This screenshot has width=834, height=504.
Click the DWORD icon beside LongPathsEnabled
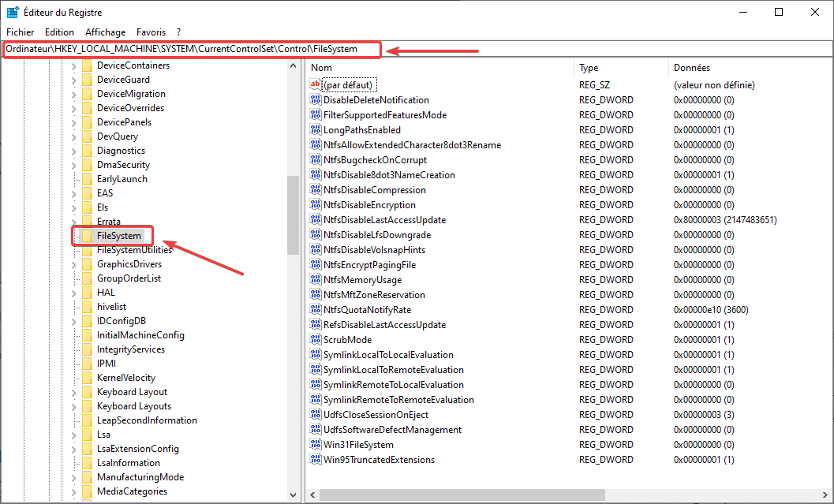[x=316, y=129]
